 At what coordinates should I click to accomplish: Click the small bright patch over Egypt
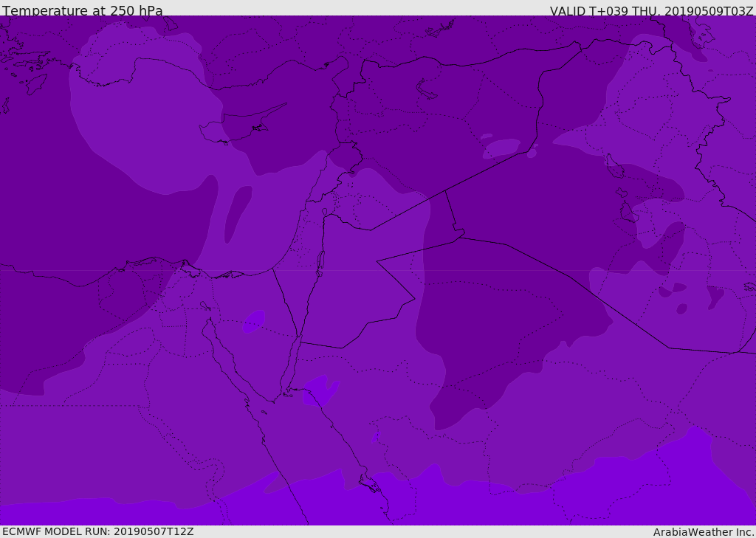254,321
